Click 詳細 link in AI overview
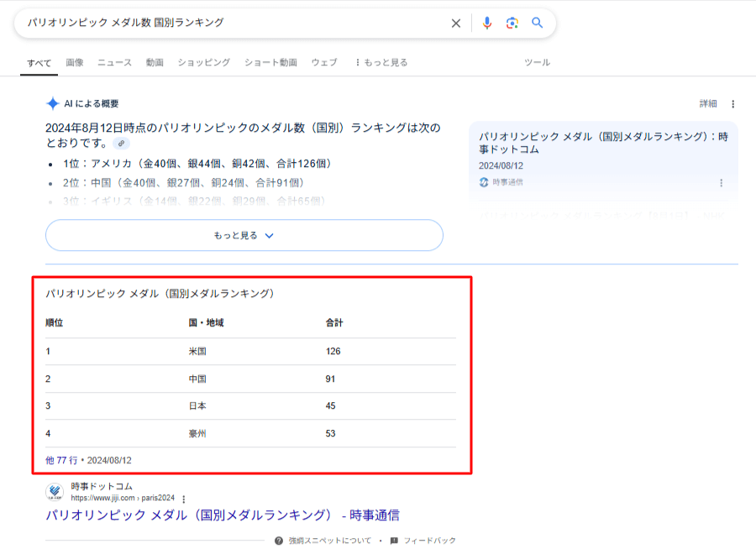 click(x=708, y=103)
